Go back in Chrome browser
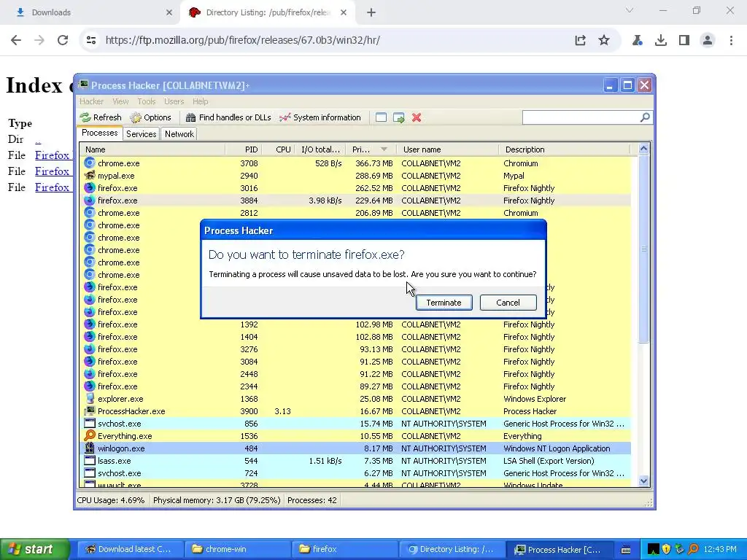This screenshot has width=747, height=560. tap(16, 40)
